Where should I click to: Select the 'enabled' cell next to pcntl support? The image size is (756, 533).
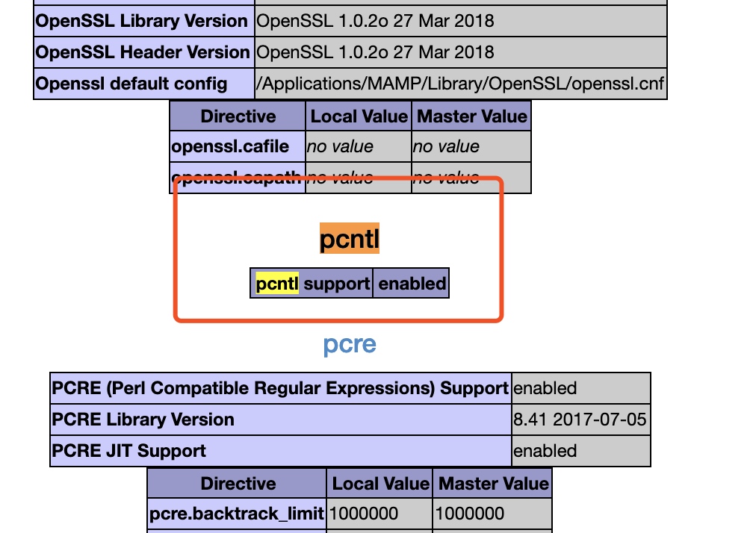click(412, 284)
